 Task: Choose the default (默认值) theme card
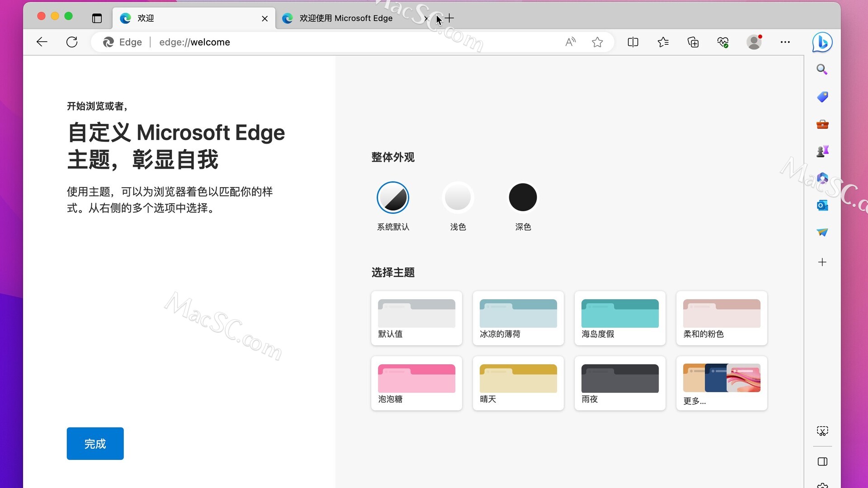tap(416, 318)
